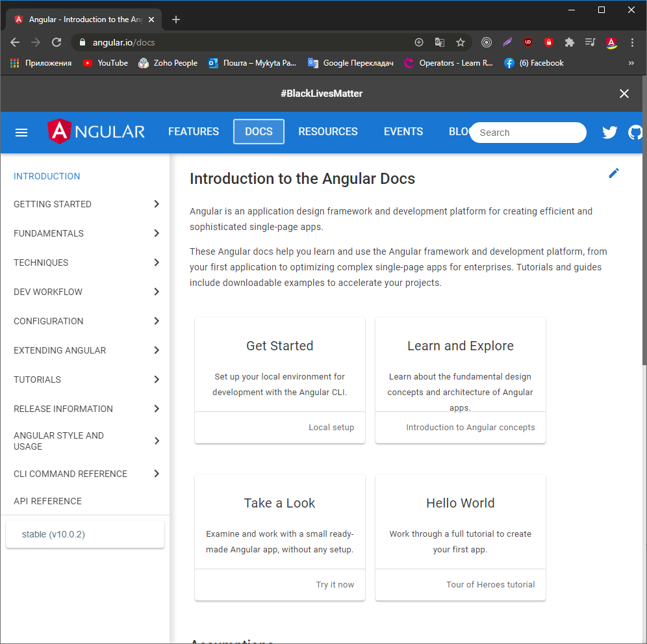Viewport: 647px width, 644px height.
Task: Expand TUTORIALS section
Action: [85, 380]
